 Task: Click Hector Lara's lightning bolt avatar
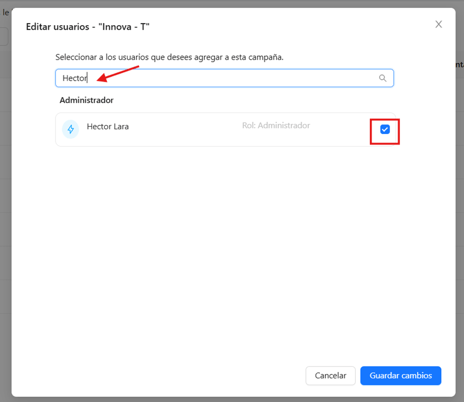pos(71,129)
